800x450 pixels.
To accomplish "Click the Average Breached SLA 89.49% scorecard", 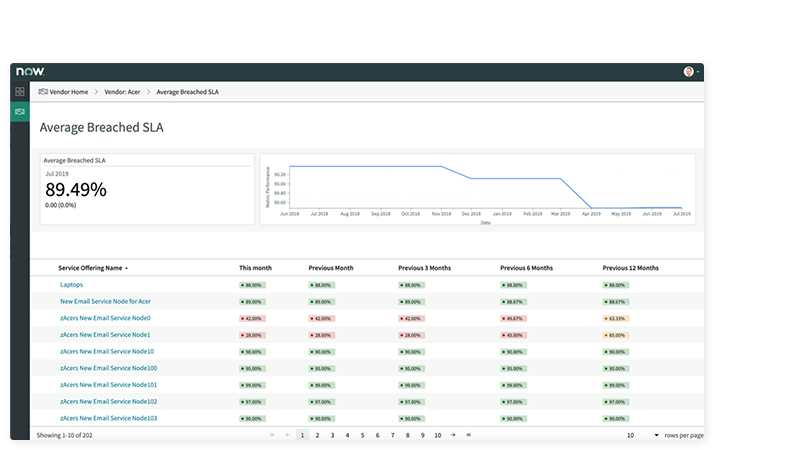I will pyautogui.click(x=148, y=188).
